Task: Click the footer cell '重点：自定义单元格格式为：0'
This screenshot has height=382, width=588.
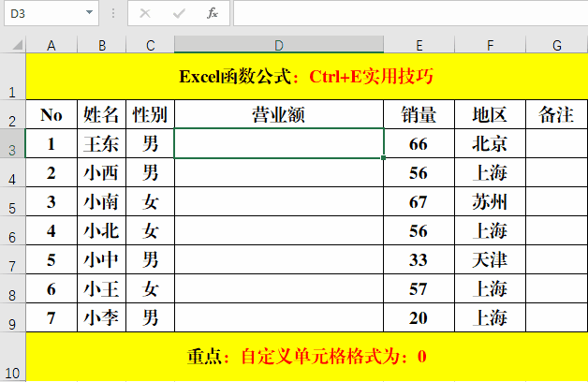Action: (x=307, y=357)
